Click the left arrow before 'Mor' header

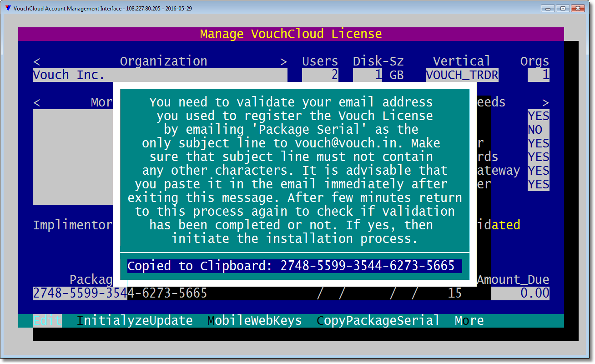pyautogui.click(x=36, y=102)
